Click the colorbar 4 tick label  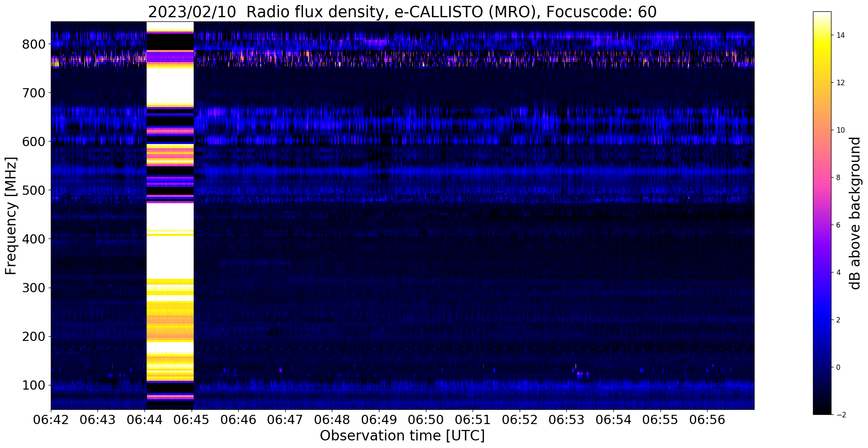pyautogui.click(x=838, y=272)
